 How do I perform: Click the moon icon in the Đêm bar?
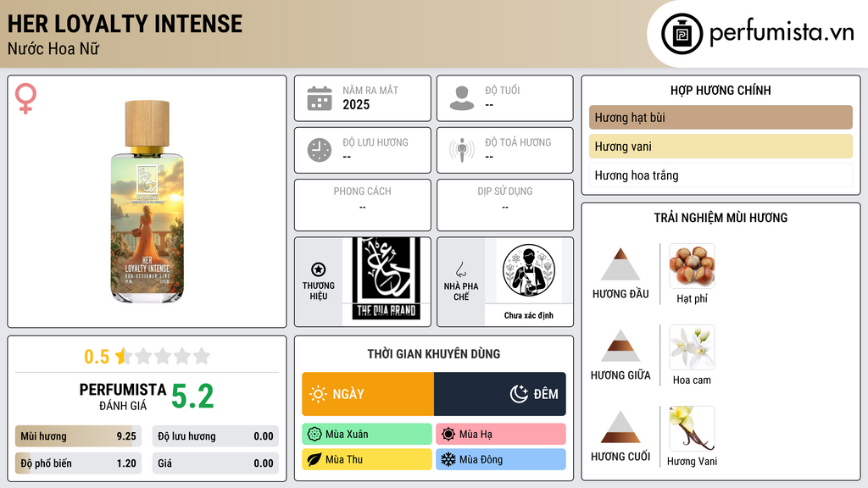point(519,394)
